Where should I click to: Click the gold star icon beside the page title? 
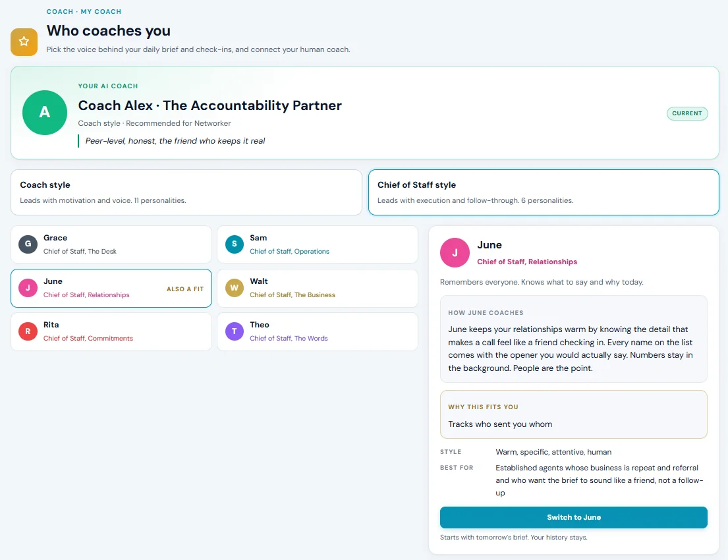[24, 42]
